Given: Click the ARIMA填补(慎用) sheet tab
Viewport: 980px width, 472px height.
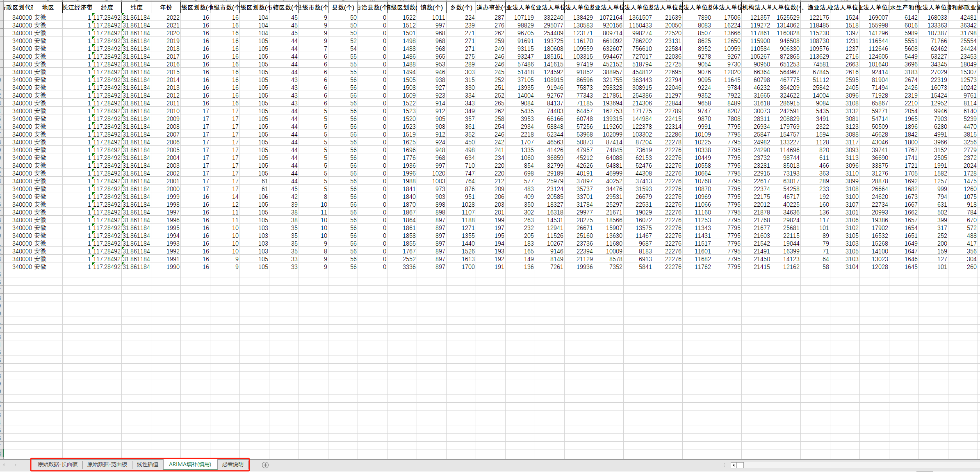Looking at the screenshot, I should 190,464.
